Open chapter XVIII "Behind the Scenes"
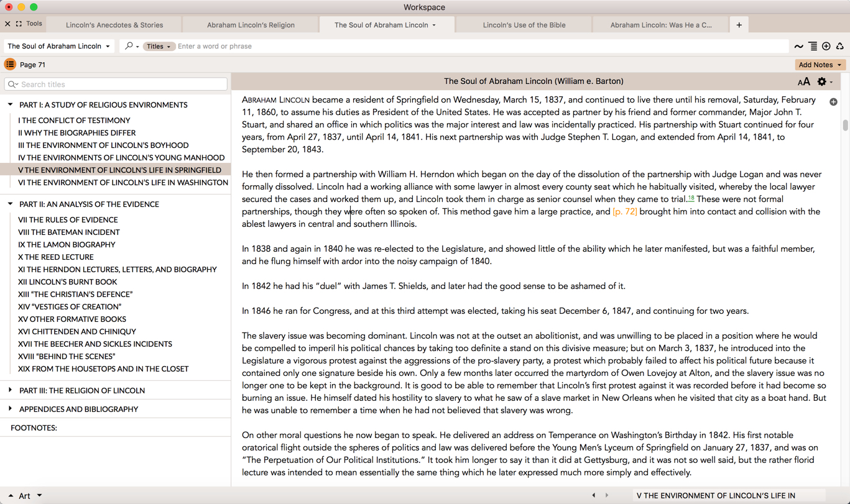Image resolution: width=850 pixels, height=504 pixels. point(67,356)
